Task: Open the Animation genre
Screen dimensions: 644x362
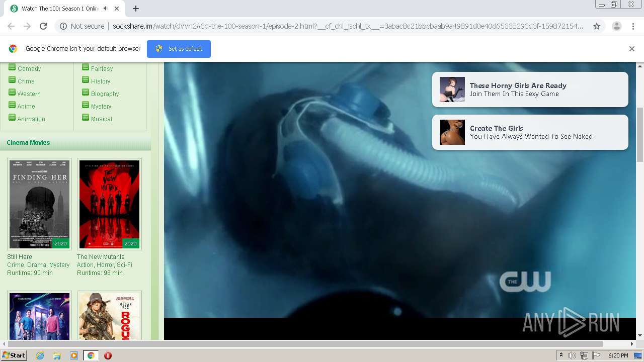Action: tap(31, 119)
